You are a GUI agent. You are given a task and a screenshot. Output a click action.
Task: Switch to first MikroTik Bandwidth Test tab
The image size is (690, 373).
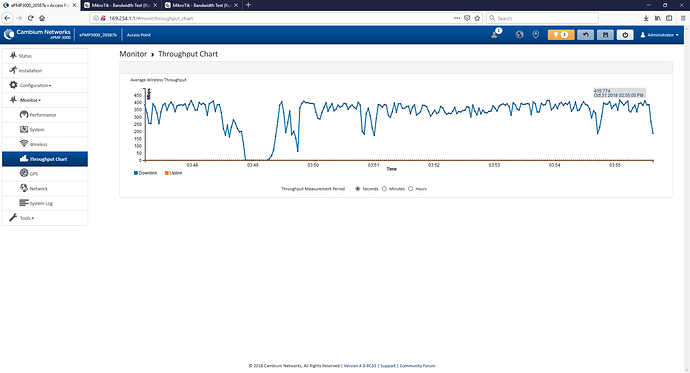pyautogui.click(x=121, y=5)
